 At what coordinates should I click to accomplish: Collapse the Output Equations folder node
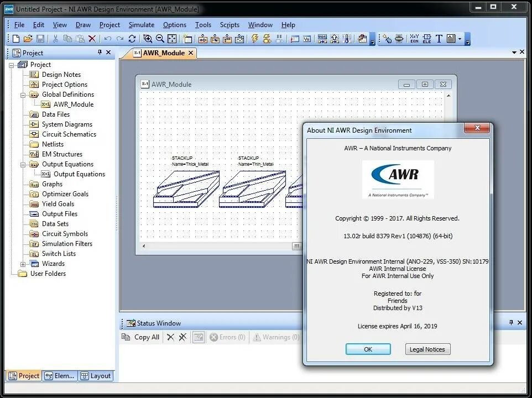(x=23, y=165)
